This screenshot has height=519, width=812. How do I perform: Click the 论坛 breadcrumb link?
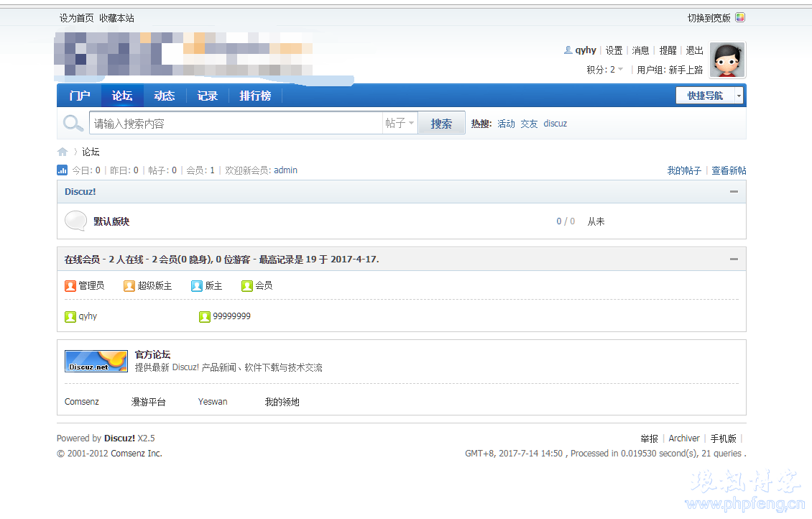click(x=91, y=152)
